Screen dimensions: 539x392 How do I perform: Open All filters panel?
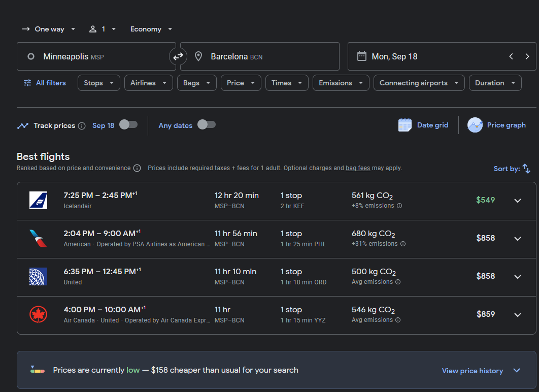tap(45, 83)
